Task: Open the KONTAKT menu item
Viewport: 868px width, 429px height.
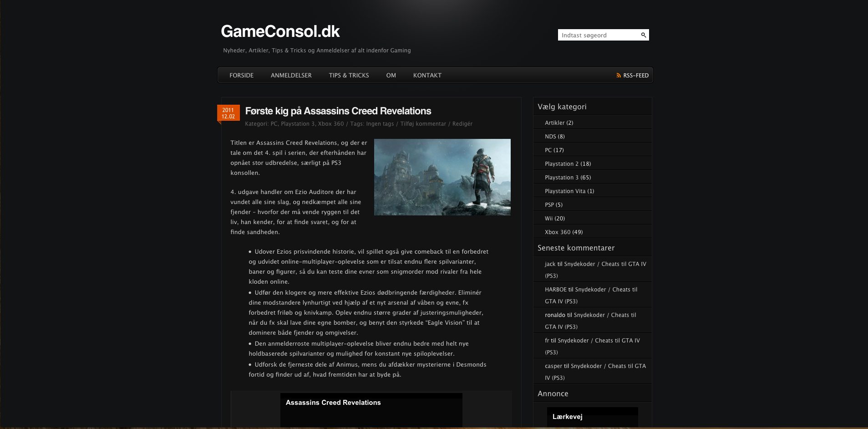Action: pyautogui.click(x=427, y=75)
